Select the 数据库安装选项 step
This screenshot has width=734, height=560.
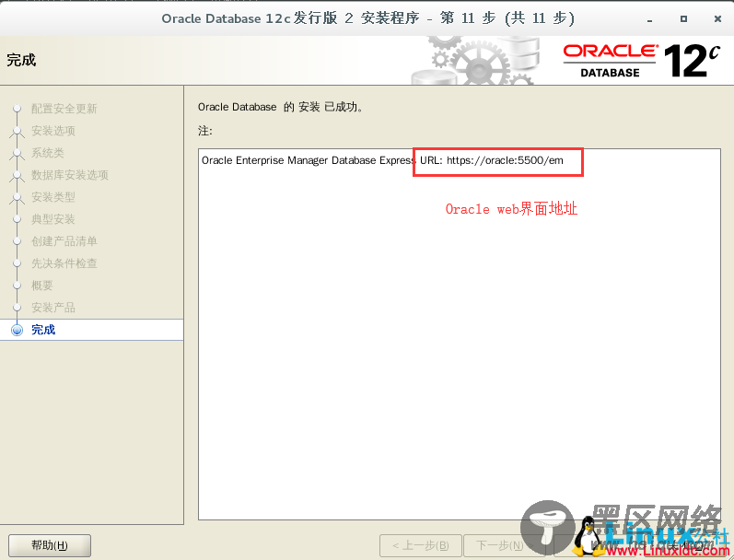pos(70,175)
